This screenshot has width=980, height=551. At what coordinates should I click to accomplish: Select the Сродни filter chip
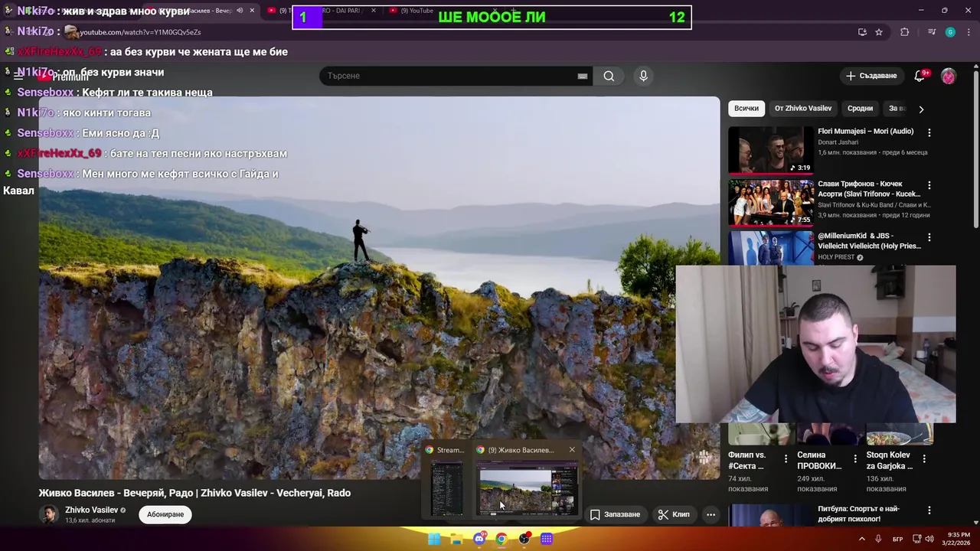[860, 109]
